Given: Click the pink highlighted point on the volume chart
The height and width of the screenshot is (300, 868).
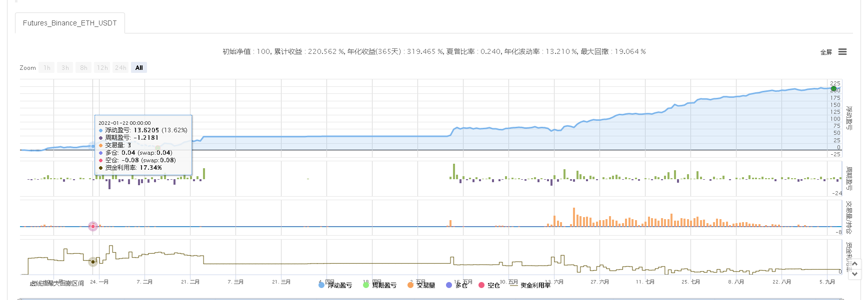Looking at the screenshot, I should coord(92,227).
